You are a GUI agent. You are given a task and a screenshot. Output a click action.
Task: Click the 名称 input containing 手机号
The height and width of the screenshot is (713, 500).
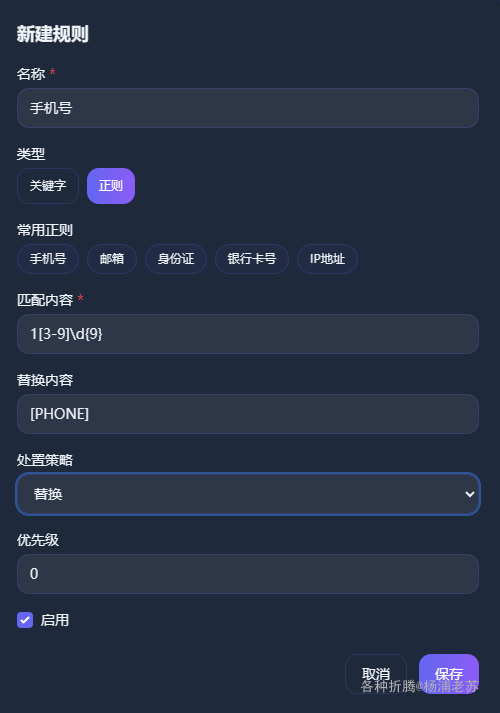248,108
